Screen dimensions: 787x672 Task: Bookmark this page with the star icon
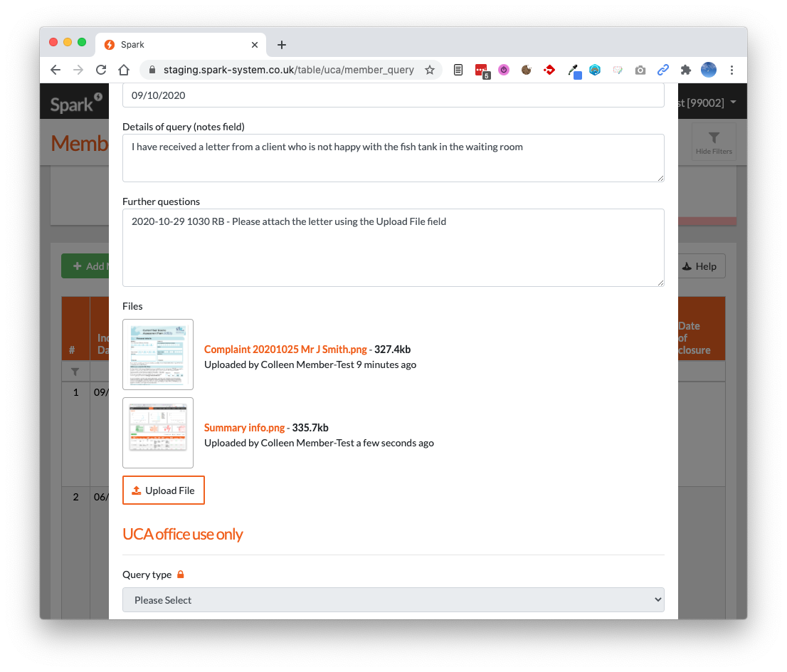pos(430,70)
